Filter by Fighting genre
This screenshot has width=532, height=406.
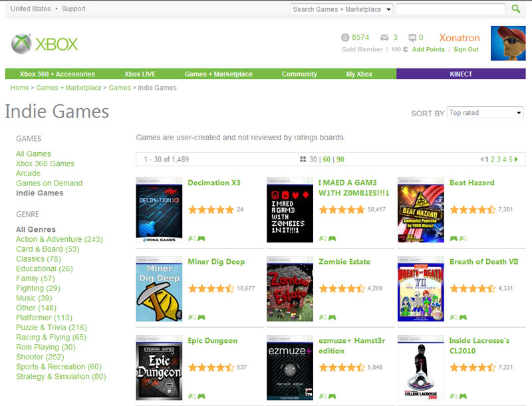point(38,288)
